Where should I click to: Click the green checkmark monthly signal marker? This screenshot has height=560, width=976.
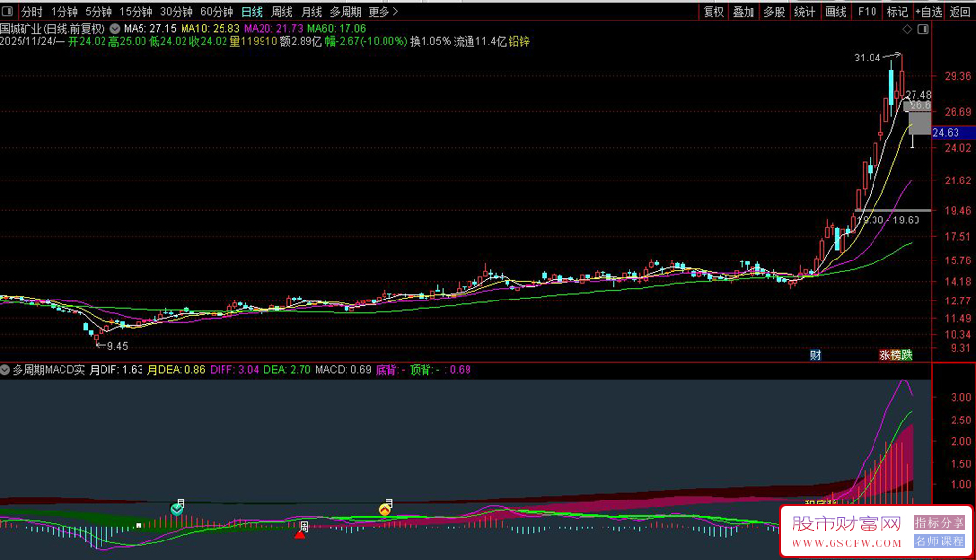point(177,509)
